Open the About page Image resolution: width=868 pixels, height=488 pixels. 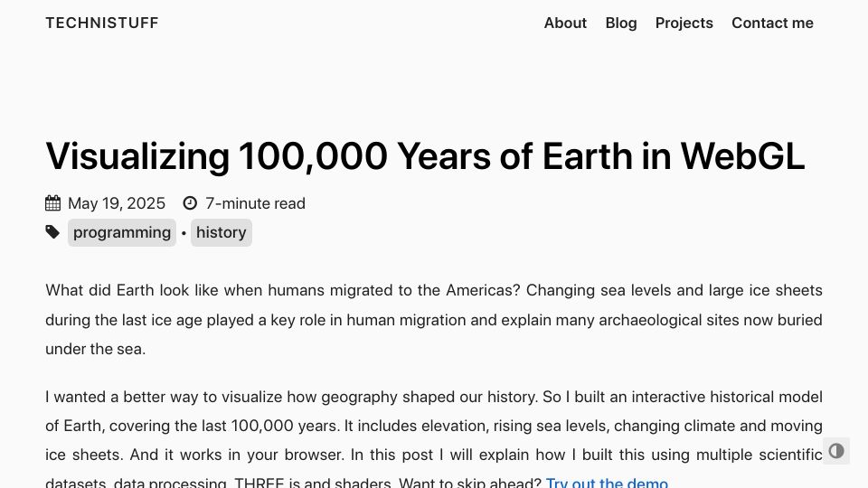[x=565, y=23]
